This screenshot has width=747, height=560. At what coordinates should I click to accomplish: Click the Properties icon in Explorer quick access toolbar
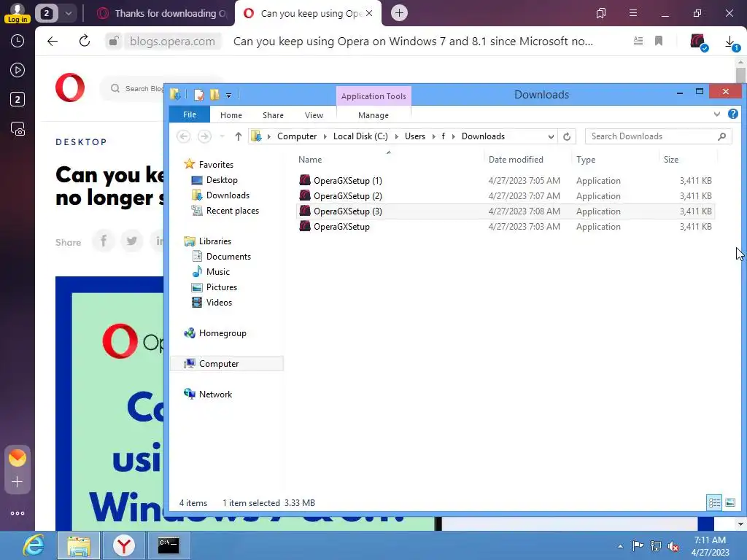click(198, 95)
